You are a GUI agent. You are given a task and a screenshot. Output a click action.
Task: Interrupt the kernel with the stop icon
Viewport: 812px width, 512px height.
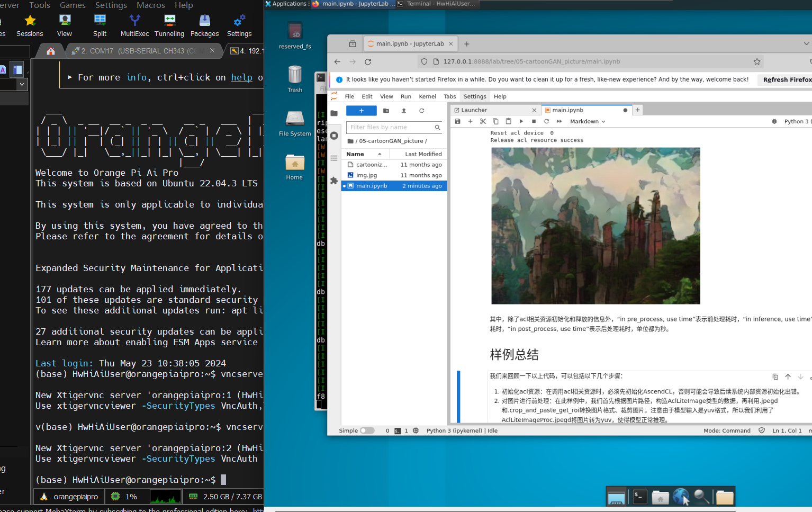[534, 121]
